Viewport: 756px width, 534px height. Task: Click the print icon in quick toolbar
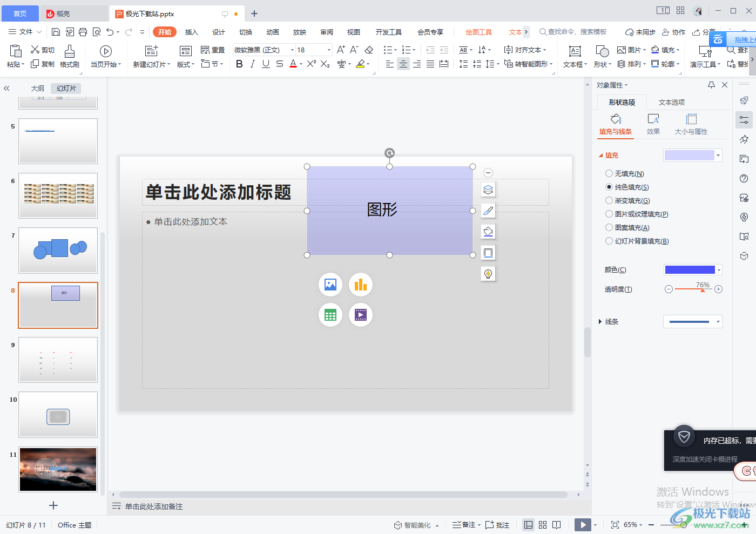click(x=83, y=32)
